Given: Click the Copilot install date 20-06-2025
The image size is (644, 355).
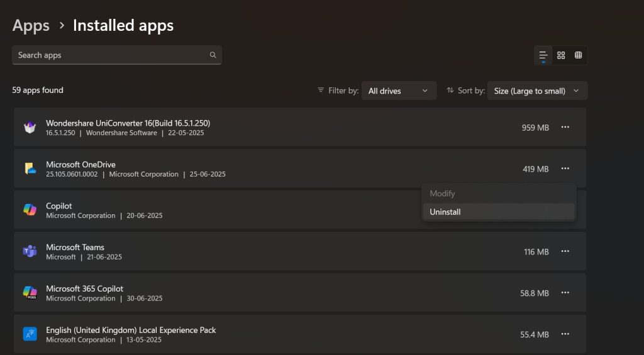Looking at the screenshot, I should point(144,216).
